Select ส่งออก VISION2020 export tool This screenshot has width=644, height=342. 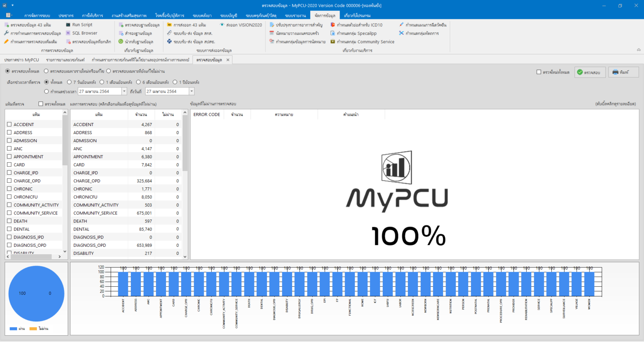tap(243, 25)
